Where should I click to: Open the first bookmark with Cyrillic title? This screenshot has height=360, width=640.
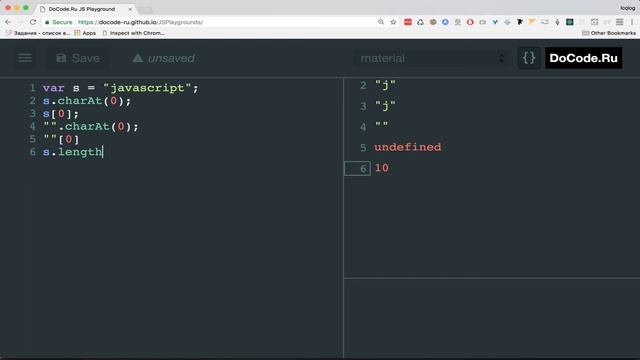(x=38, y=33)
